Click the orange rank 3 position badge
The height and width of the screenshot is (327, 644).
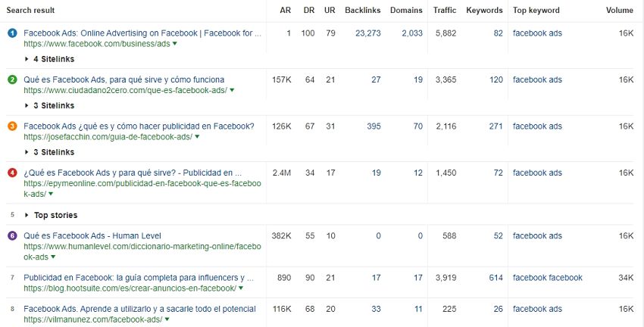click(12, 126)
